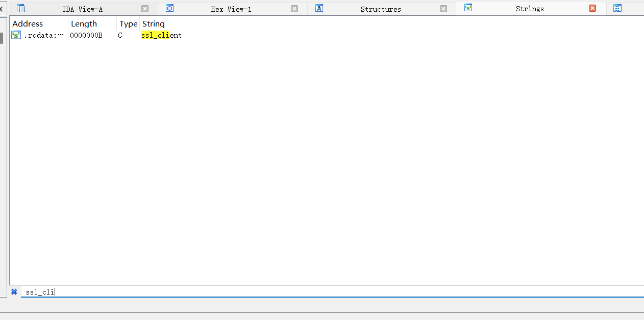
Task: Close the IDA View-A tab
Action: pos(145,9)
